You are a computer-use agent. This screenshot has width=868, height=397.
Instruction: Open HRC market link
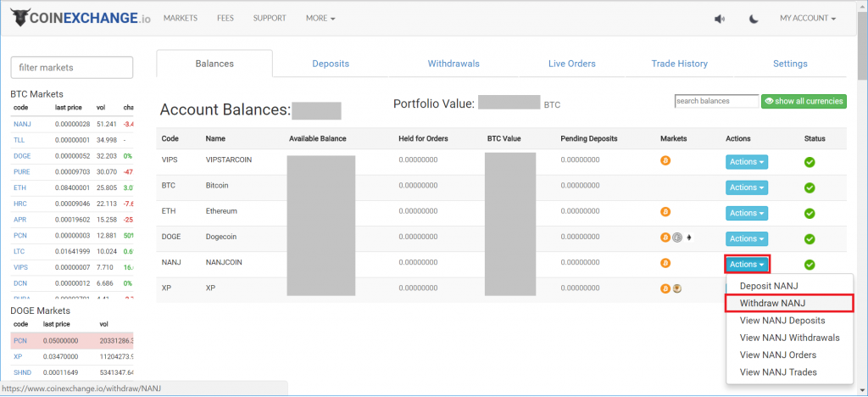pyautogui.click(x=20, y=204)
